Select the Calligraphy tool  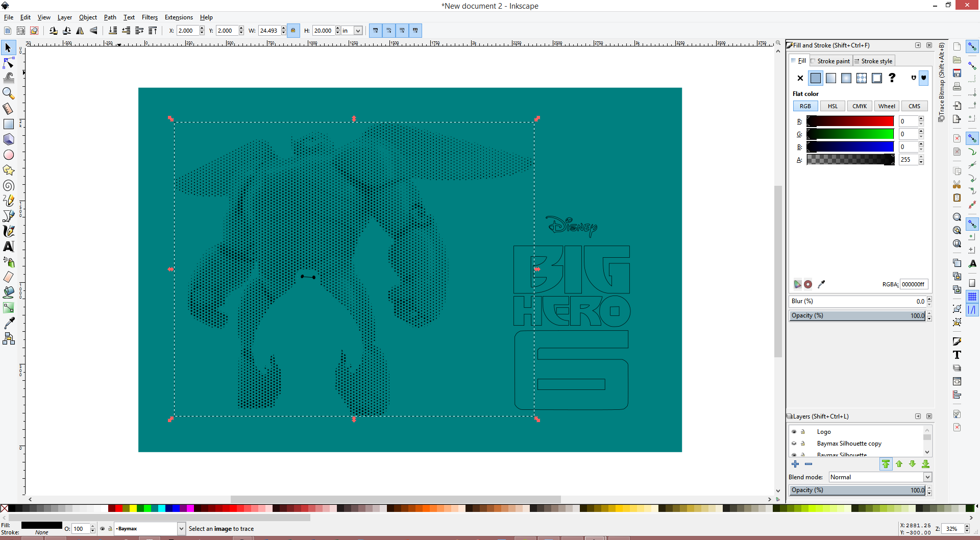pyautogui.click(x=8, y=231)
